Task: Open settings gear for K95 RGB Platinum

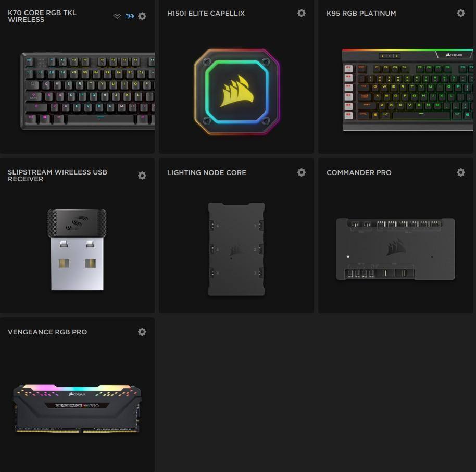Action: coord(461,13)
